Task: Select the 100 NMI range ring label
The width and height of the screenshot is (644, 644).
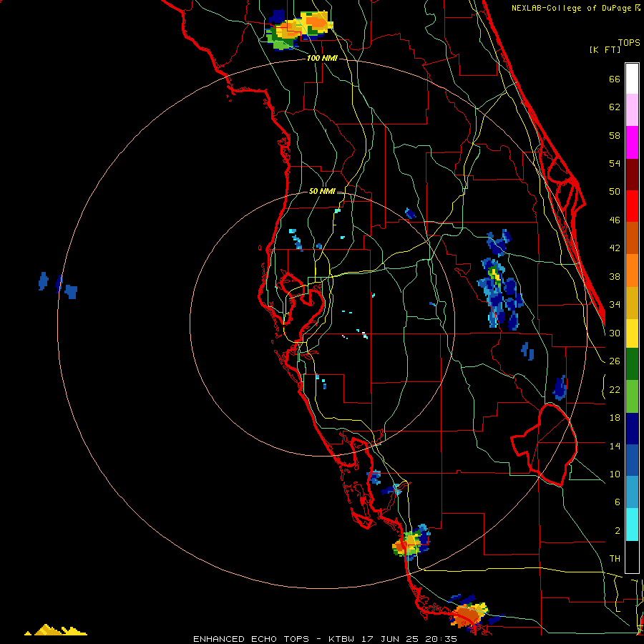Action: coord(322,59)
